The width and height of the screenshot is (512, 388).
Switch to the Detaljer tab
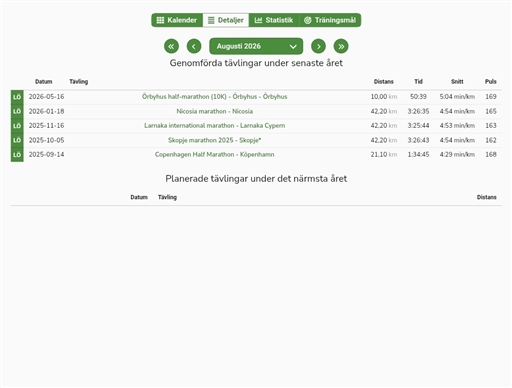[226, 20]
